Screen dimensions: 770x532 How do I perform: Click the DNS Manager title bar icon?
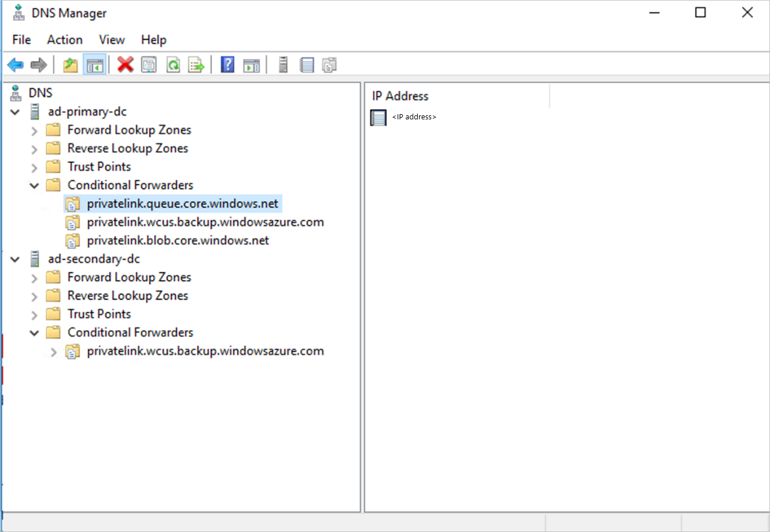pyautogui.click(x=17, y=12)
